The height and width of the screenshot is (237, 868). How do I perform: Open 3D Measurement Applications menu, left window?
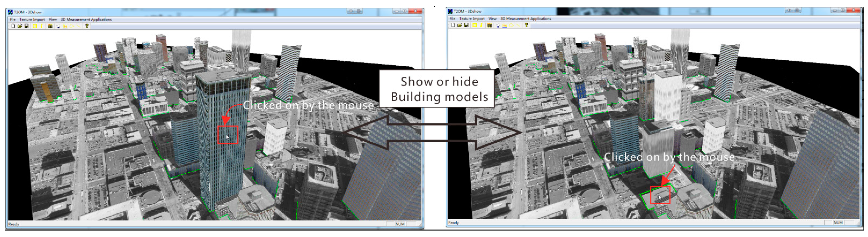tap(86, 19)
